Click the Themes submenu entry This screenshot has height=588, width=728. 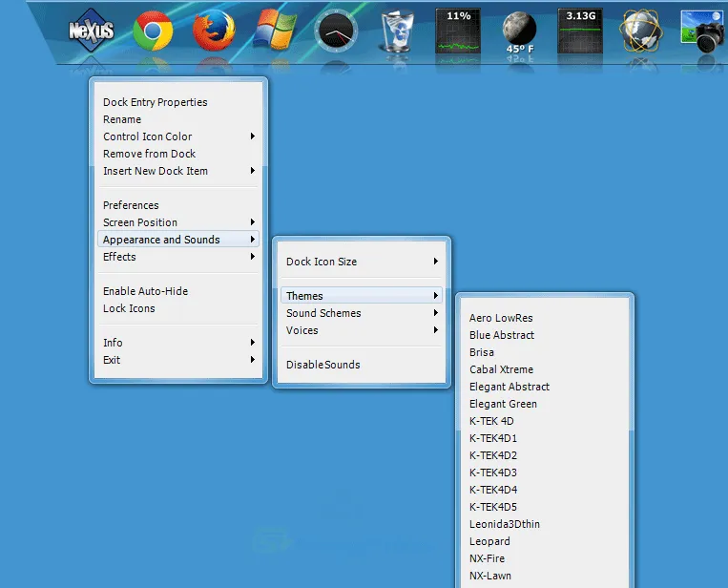point(362,296)
